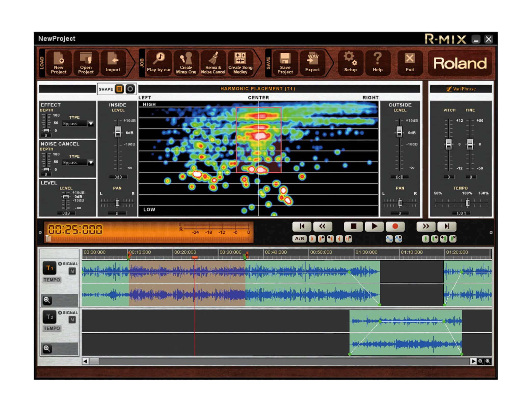Click the orange set B marker icon
Screen dimensions: 532x412
[339, 239]
